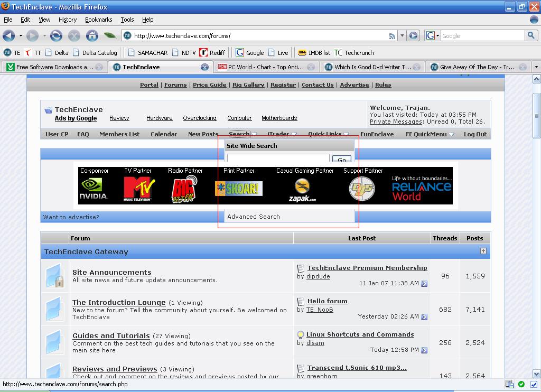Image resolution: width=541 pixels, height=392 pixels.
Task: Open the Guides and Tutorials forum
Action: coord(111,335)
